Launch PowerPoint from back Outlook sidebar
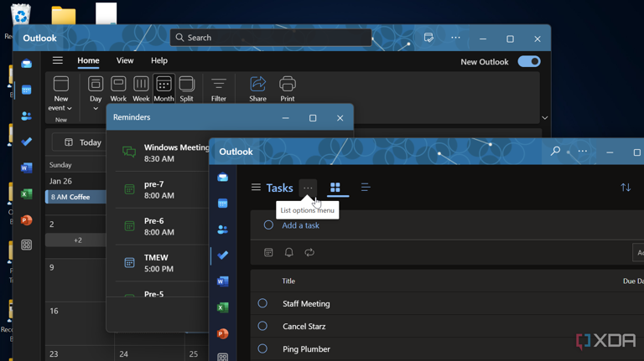644x361 pixels. click(x=27, y=220)
